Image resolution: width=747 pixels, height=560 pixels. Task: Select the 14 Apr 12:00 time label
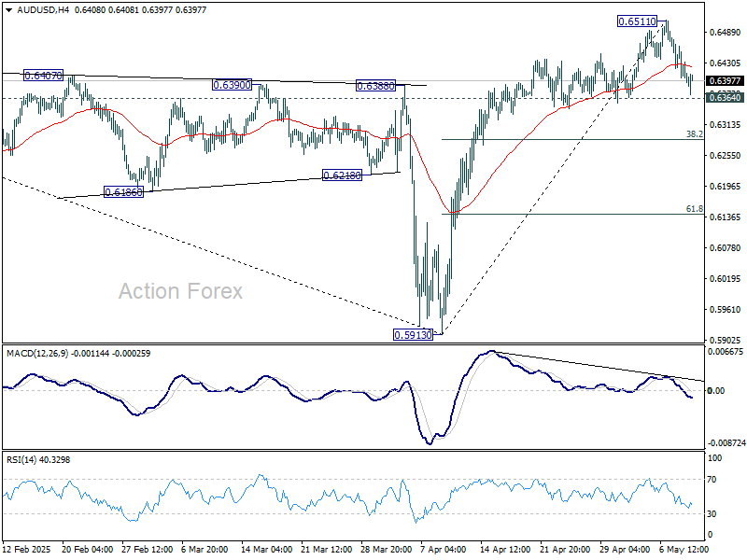(505, 549)
